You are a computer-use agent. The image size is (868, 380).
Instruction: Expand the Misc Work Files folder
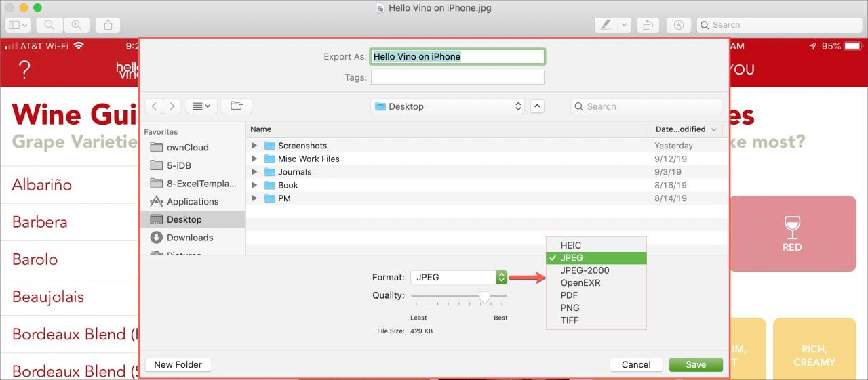(x=255, y=159)
